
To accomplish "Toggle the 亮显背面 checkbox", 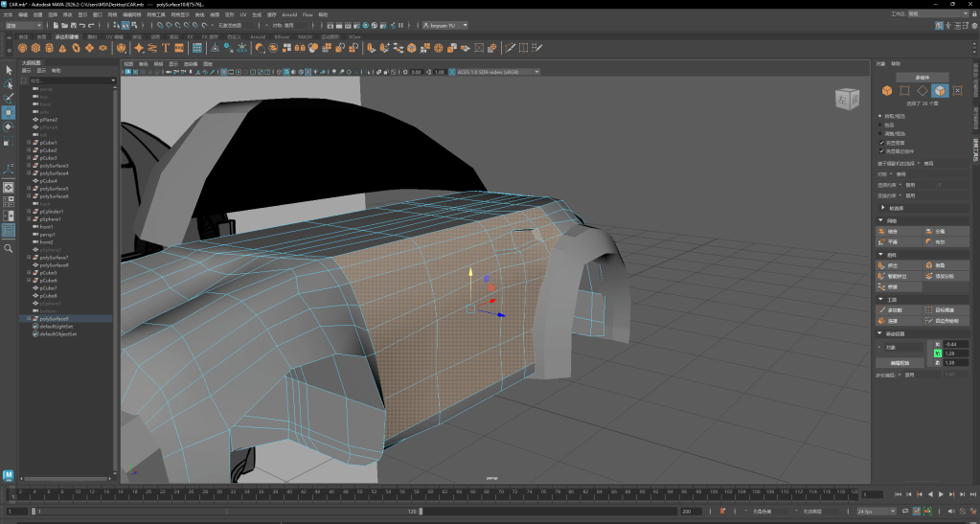I will point(881,143).
